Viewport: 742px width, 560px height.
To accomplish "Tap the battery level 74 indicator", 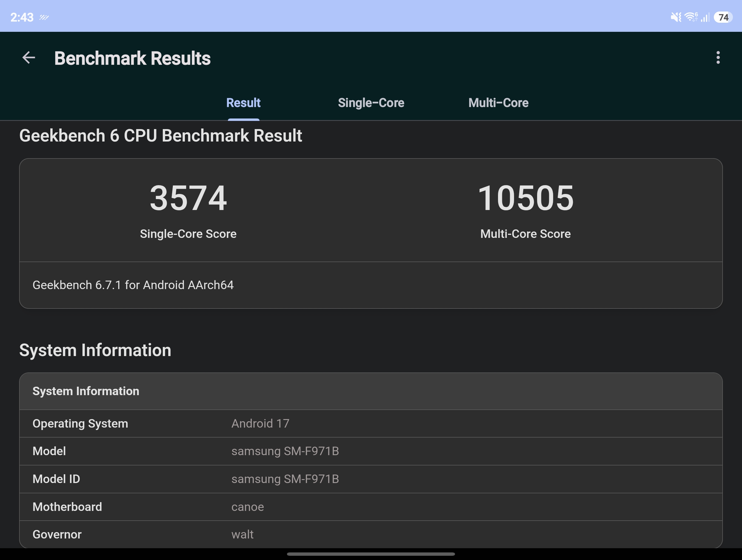I will tap(723, 17).
